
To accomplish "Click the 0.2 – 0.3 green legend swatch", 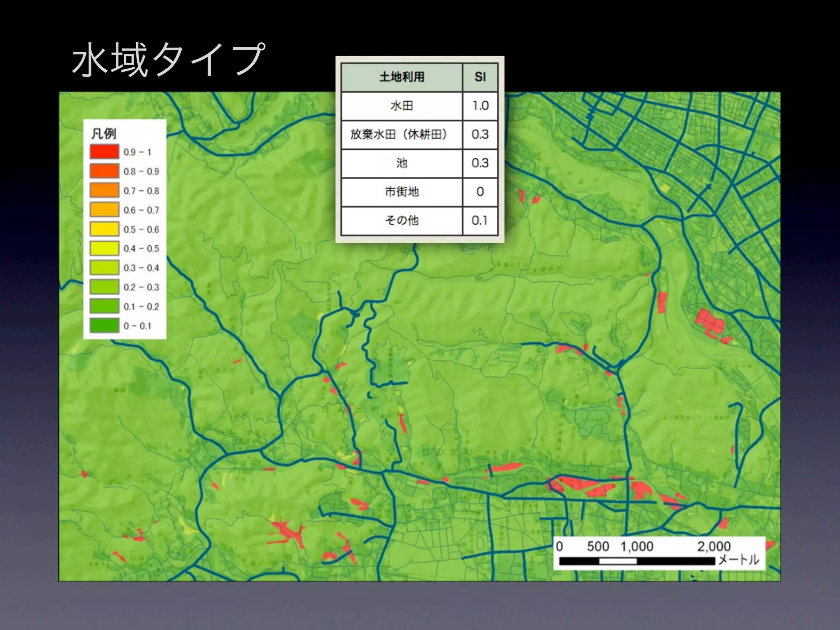I will (x=104, y=287).
